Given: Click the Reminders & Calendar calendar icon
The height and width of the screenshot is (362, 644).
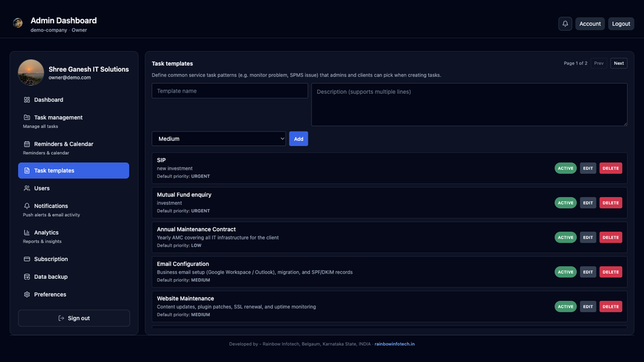Looking at the screenshot, I should 27,144.
